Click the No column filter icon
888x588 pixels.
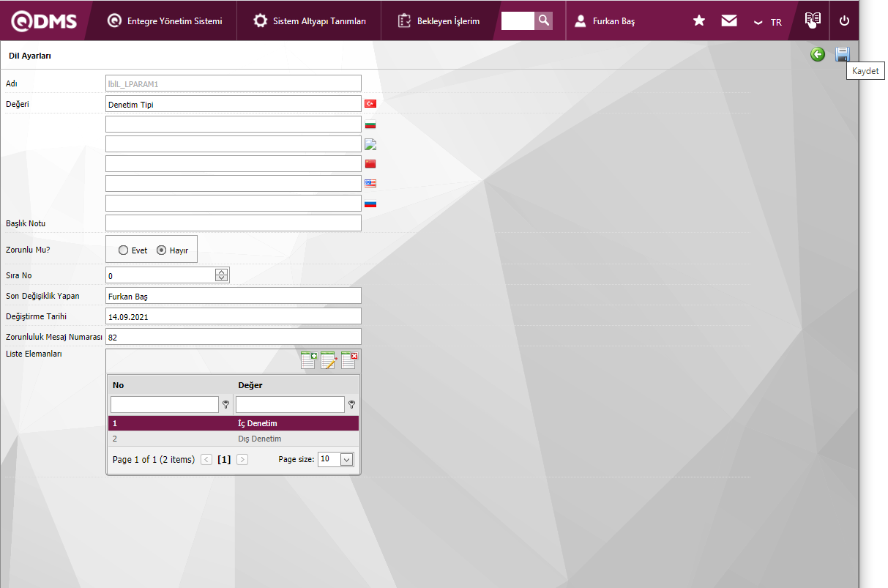coord(225,404)
